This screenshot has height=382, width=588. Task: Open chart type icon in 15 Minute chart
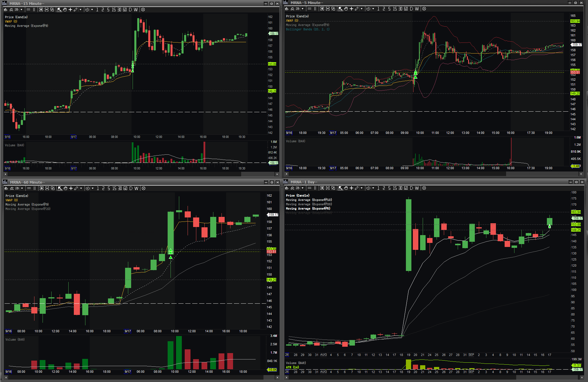click(6, 10)
